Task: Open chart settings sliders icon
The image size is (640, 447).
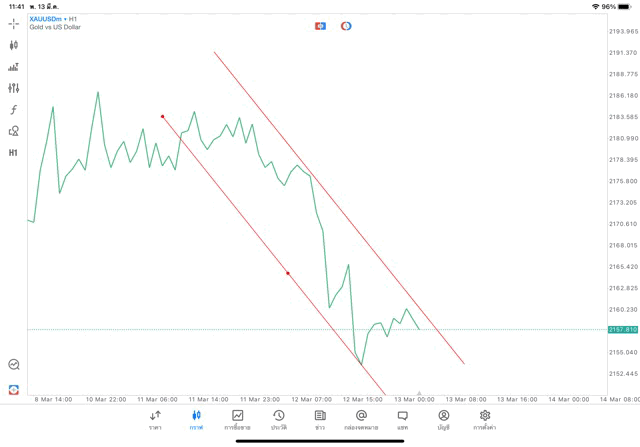Action: tap(13, 88)
